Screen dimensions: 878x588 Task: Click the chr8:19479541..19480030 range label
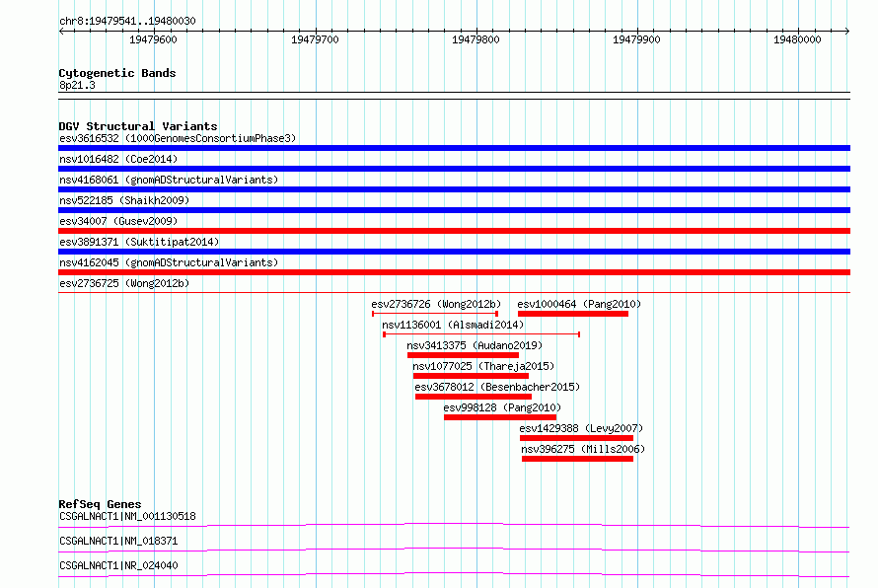coord(127,22)
